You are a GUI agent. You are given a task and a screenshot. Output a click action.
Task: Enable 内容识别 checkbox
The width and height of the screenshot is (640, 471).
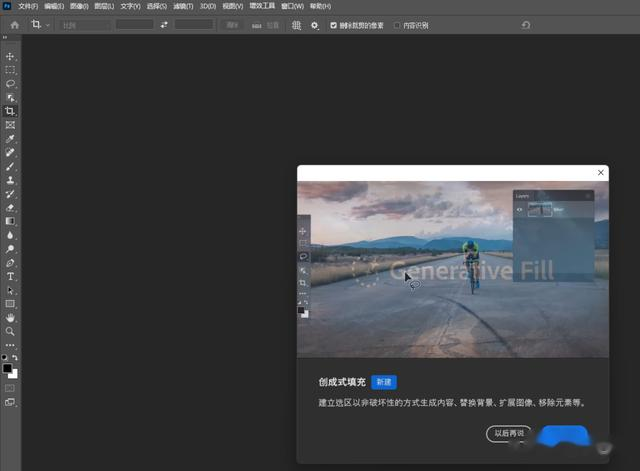click(397, 25)
